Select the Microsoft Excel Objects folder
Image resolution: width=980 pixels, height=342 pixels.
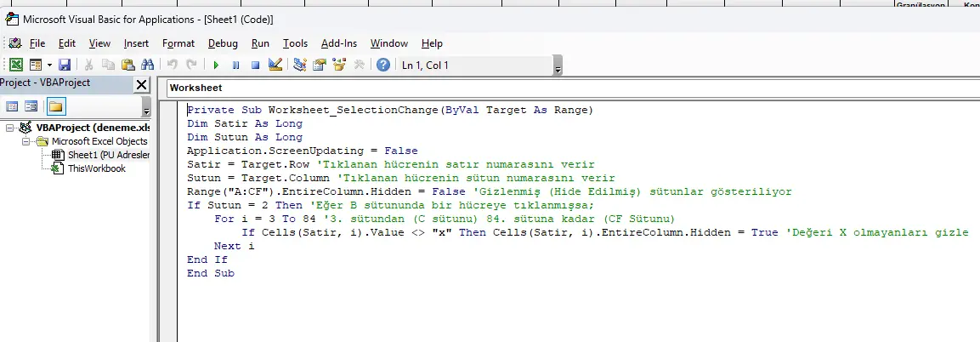click(x=99, y=141)
